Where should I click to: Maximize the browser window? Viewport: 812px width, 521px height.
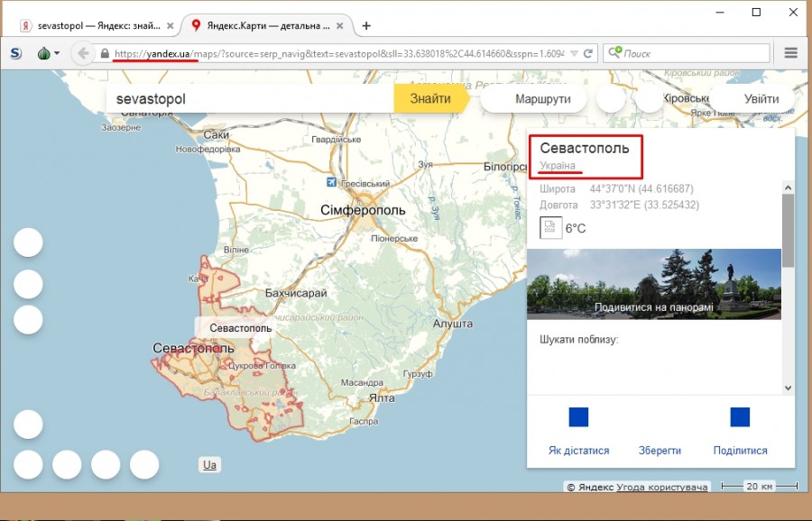click(756, 13)
